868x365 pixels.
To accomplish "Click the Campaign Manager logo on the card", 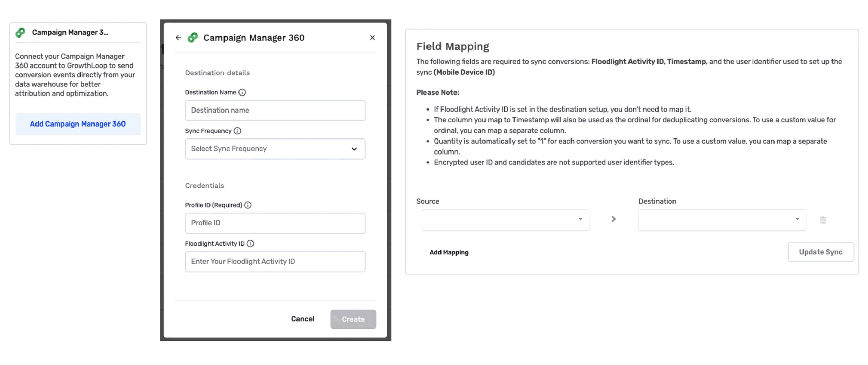I will 20,33.
